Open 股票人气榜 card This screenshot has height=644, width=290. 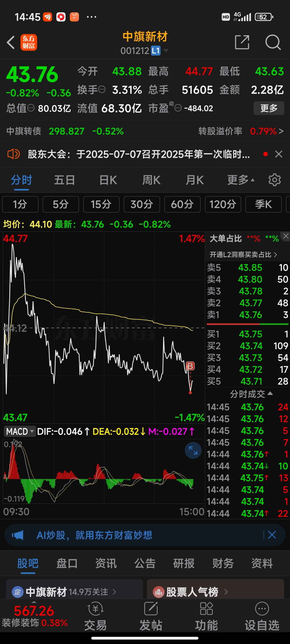pyautogui.click(x=215, y=589)
